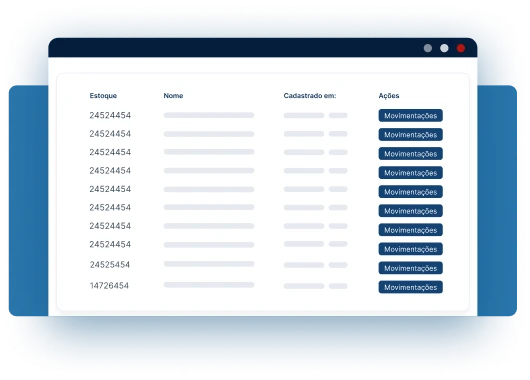Select the first row's stock number 24524454
Image resolution: width=530 pixels, height=380 pixels.
coord(110,115)
